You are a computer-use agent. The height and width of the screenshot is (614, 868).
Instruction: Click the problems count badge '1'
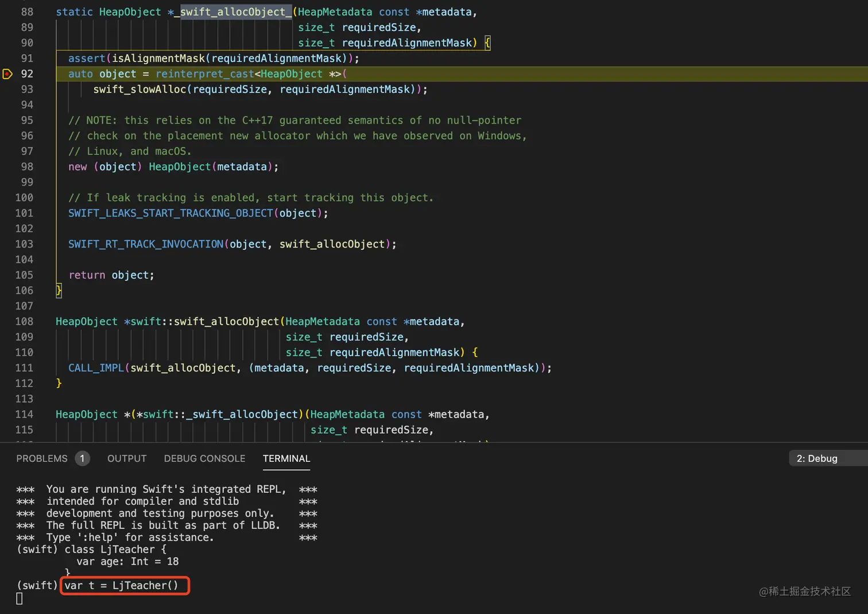82,458
